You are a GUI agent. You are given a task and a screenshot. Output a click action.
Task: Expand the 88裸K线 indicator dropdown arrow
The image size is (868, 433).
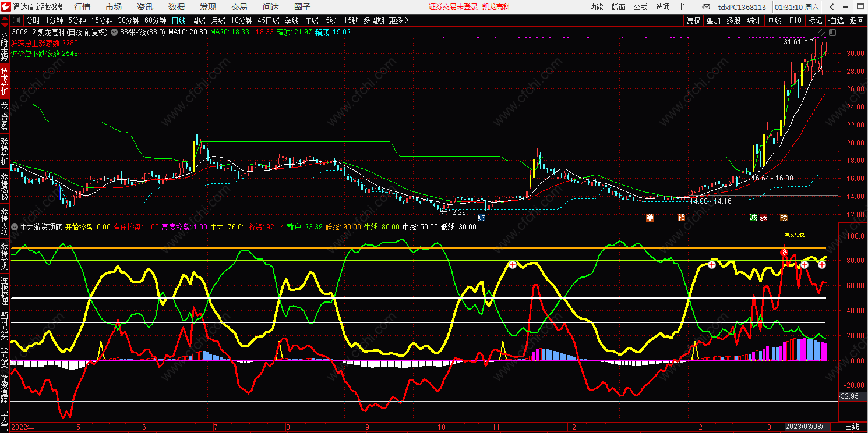coord(115,32)
